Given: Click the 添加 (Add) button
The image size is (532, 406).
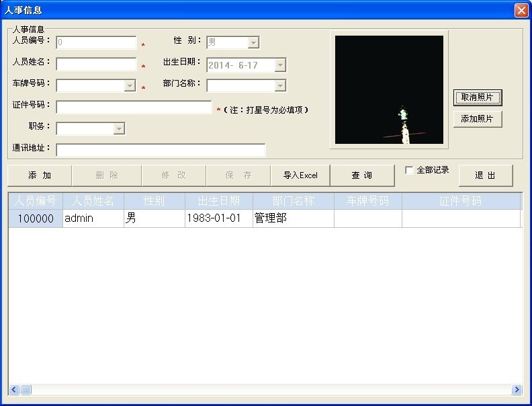Looking at the screenshot, I should [40, 175].
